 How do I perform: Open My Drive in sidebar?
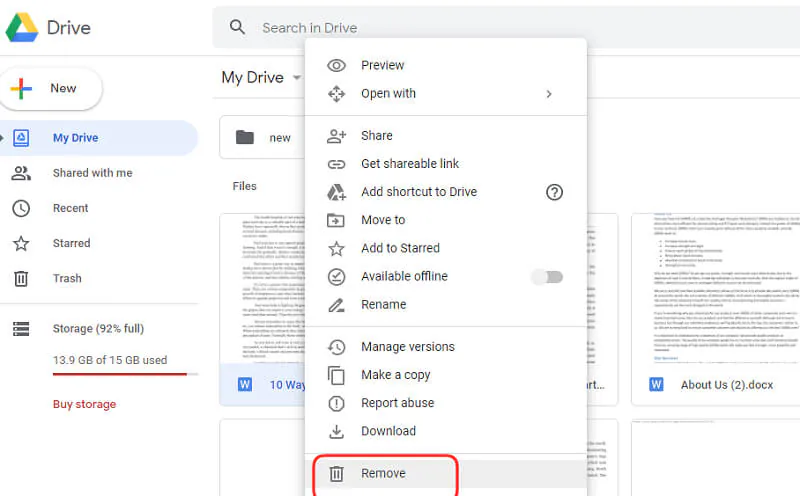[x=99, y=138]
